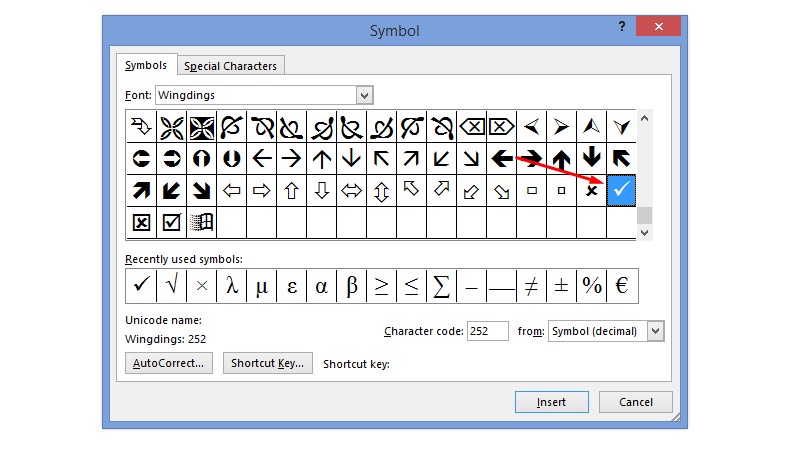The width and height of the screenshot is (800, 450).
Task: Choose the bold up arrow symbol
Action: click(561, 159)
